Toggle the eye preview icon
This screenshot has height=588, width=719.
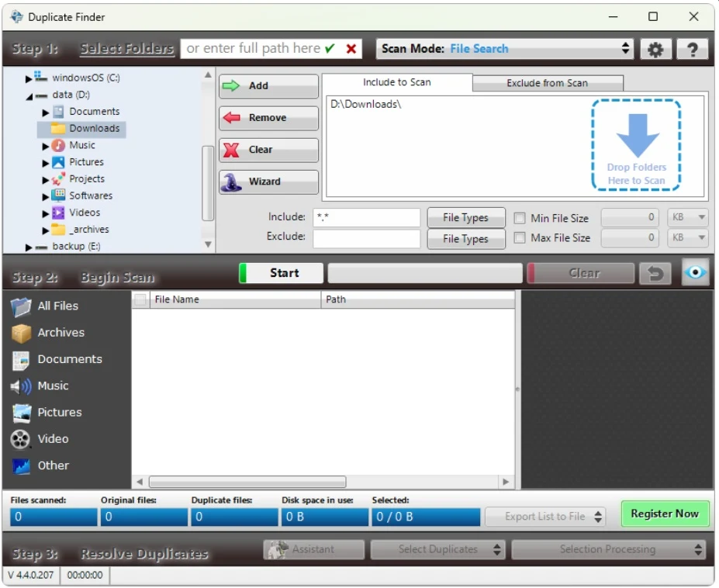coord(696,273)
